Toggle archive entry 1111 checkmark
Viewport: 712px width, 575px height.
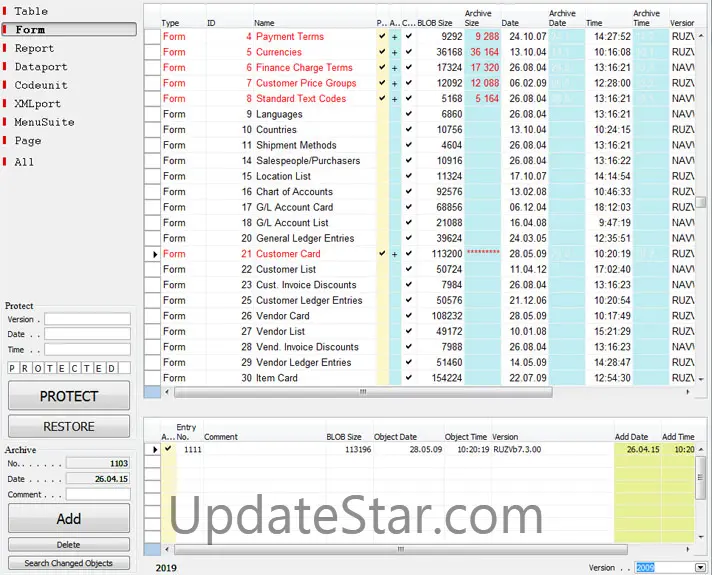point(168,449)
